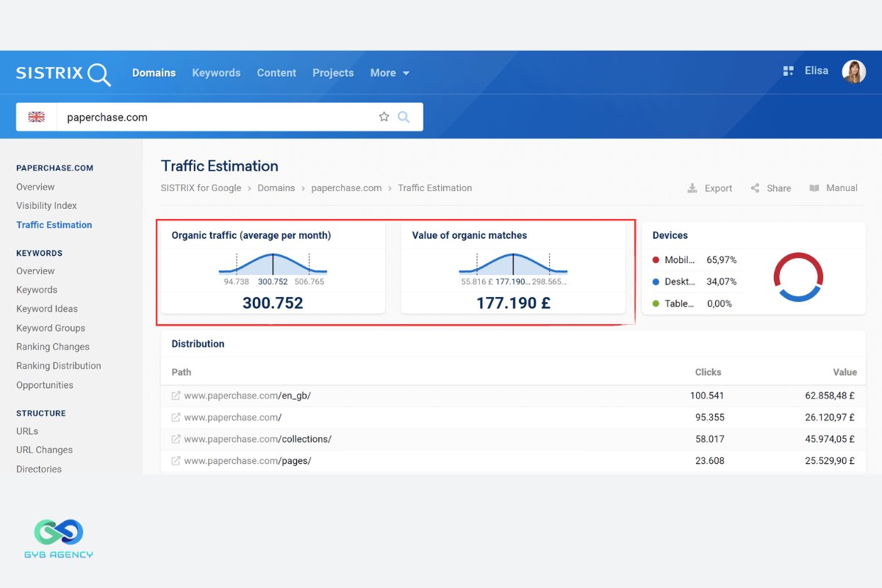Click the Domains breadcrumb link

pos(276,188)
